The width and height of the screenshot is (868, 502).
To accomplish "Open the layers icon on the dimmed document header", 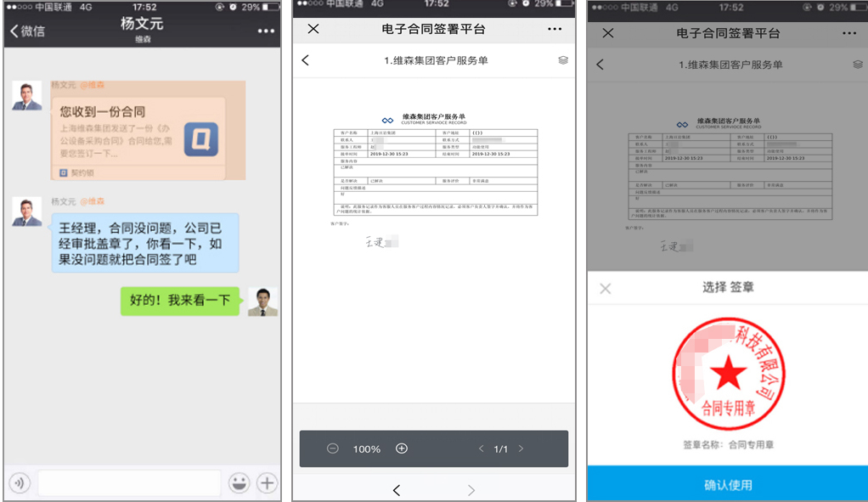I will 858,65.
